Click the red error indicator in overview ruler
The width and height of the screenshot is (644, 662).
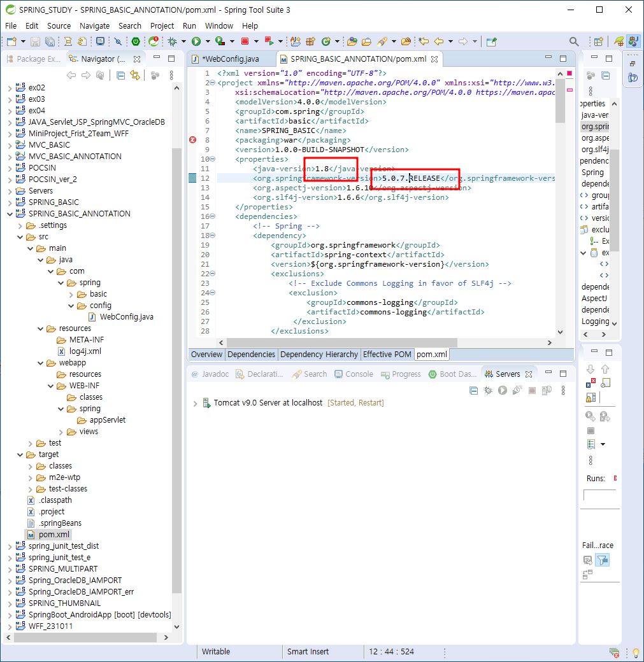point(569,73)
